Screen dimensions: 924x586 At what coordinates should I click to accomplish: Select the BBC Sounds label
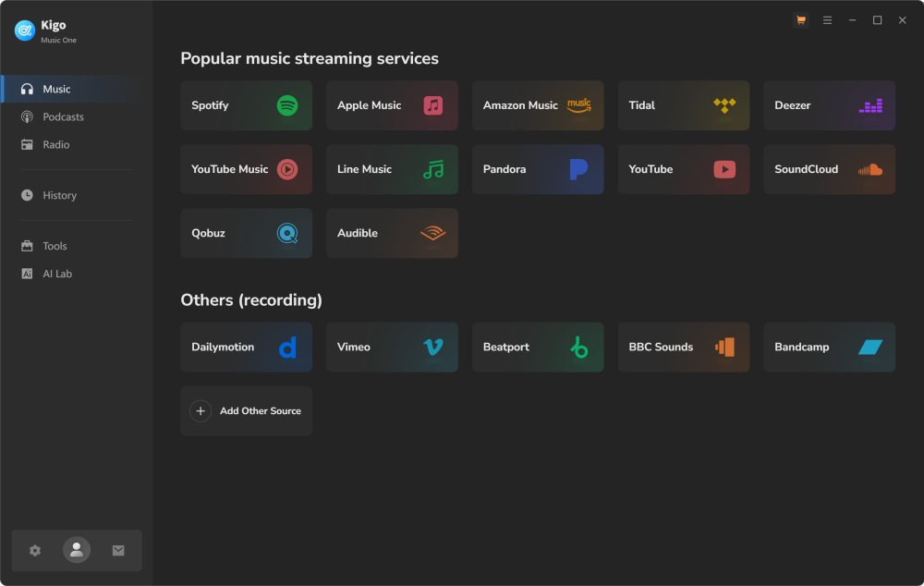pos(661,348)
